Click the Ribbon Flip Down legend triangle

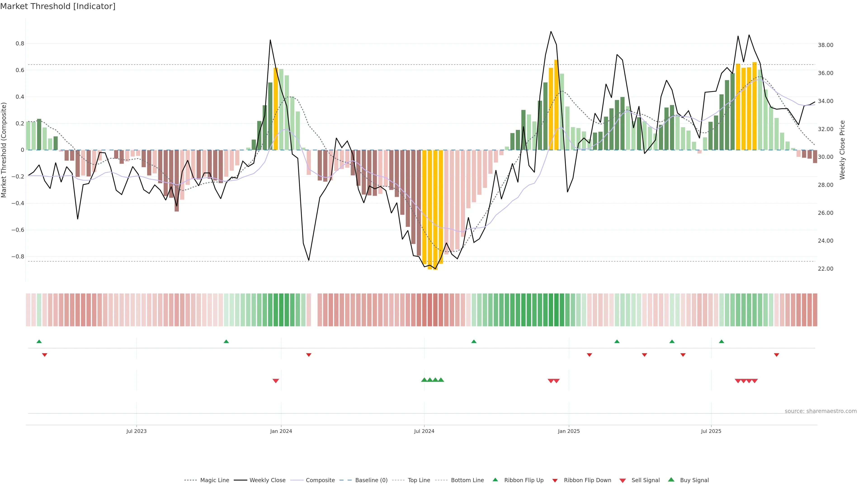coord(555,481)
